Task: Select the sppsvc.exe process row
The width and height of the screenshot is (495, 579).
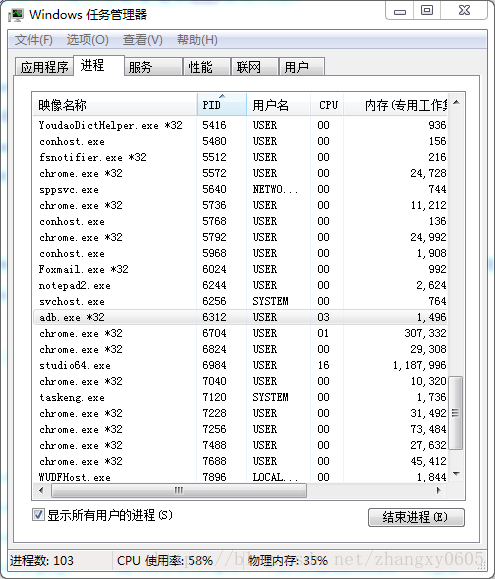Action: 240,189
